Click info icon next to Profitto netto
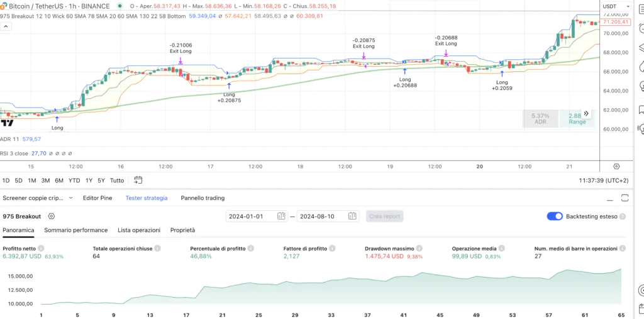644x319 pixels. point(41,249)
